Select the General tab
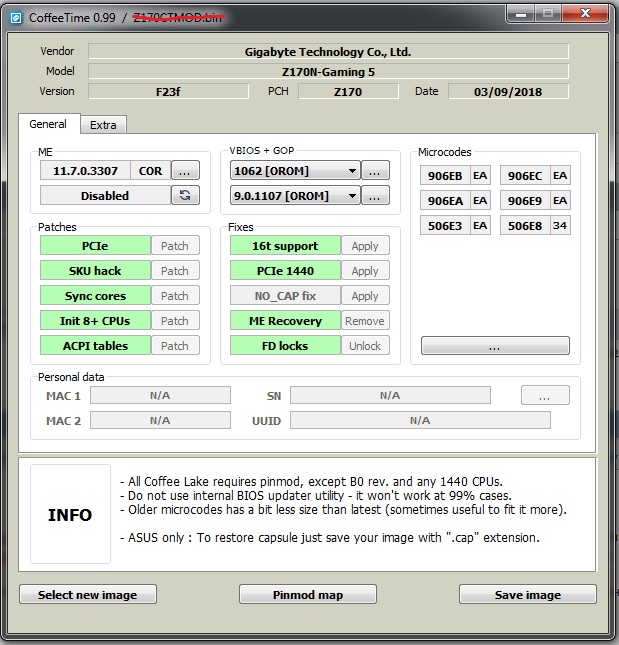619x645 pixels. [49, 124]
